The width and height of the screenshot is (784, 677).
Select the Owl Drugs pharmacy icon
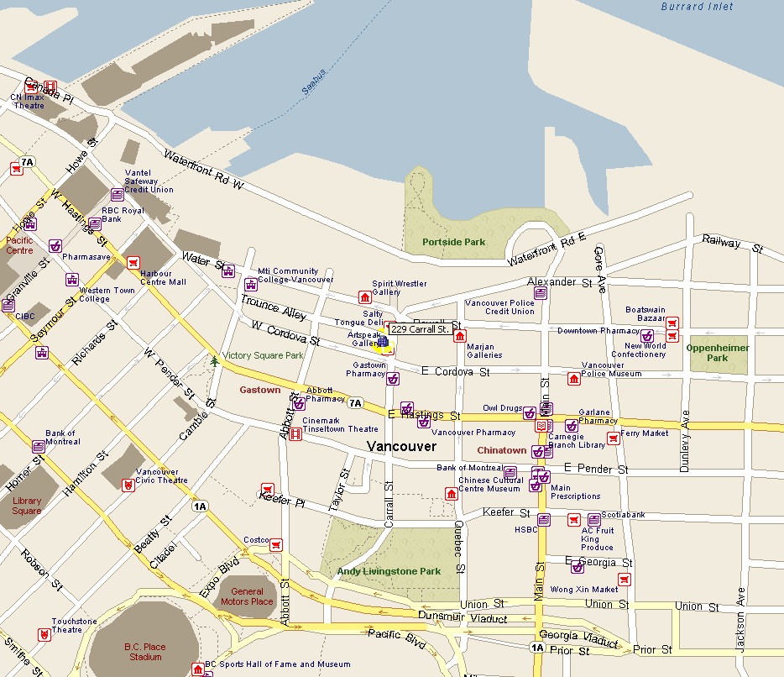coord(530,413)
